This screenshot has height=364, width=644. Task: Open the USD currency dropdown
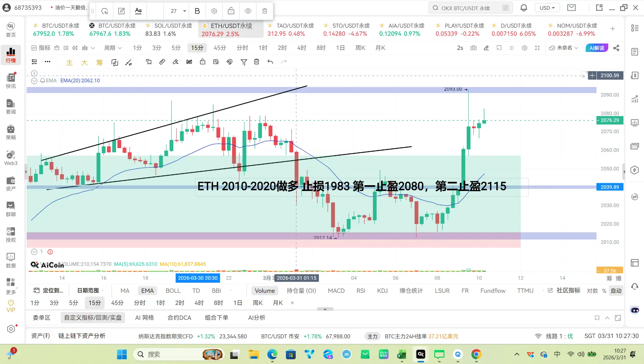tap(547, 8)
